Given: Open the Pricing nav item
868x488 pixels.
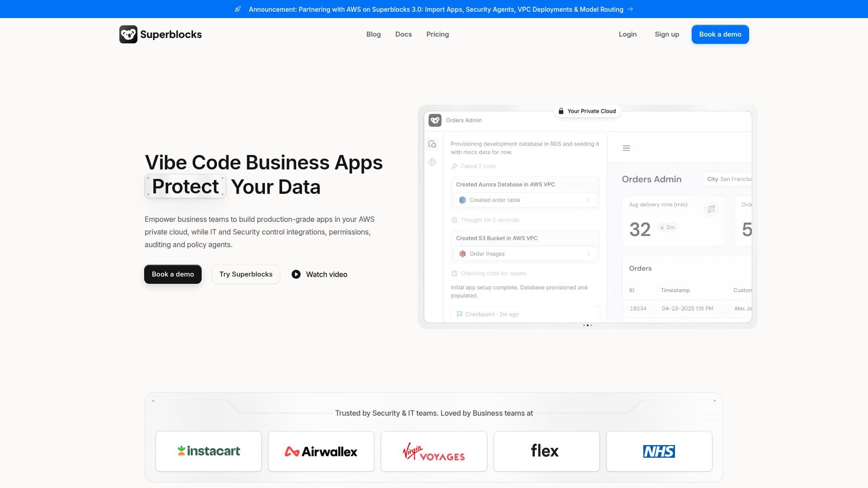Looking at the screenshot, I should click(x=438, y=34).
